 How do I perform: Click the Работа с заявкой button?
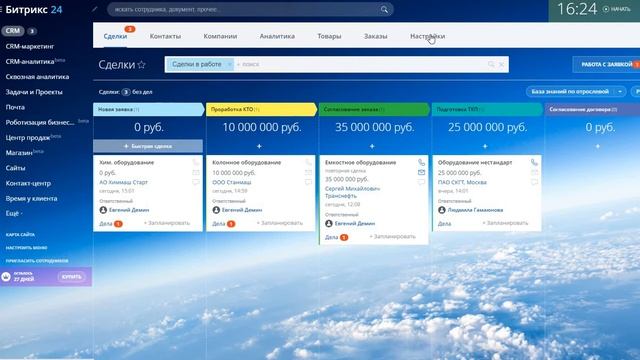607,64
